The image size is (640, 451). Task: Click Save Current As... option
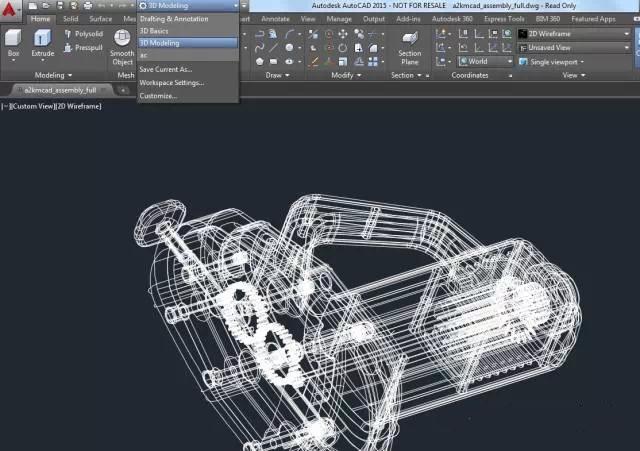coord(166,69)
